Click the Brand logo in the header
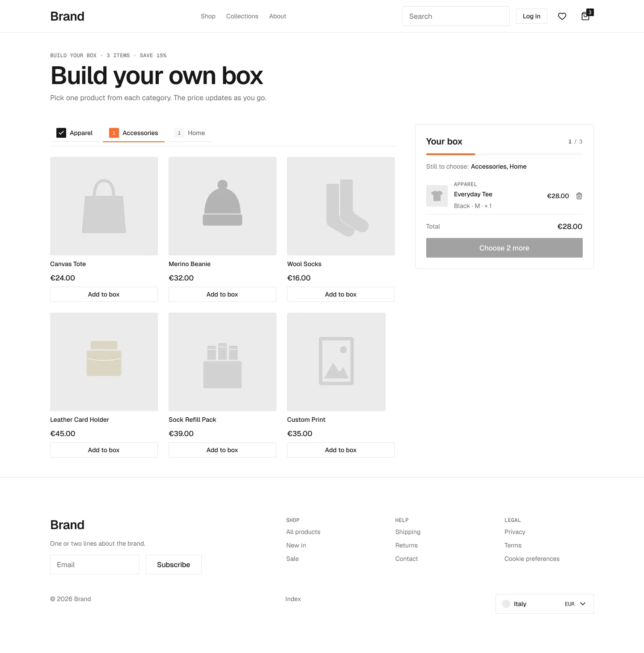Viewport: 644px width, 653px height. (67, 16)
